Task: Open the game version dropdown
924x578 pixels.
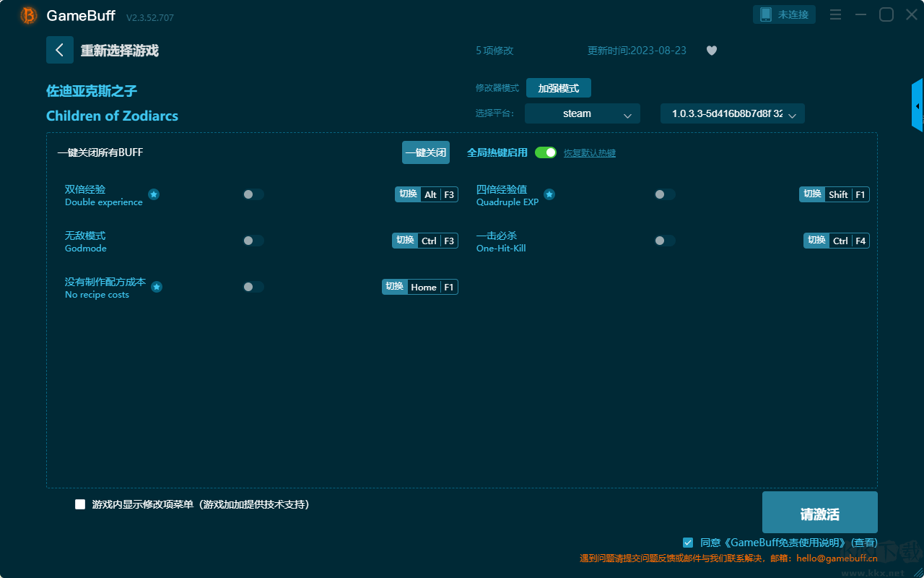Action: (x=733, y=113)
